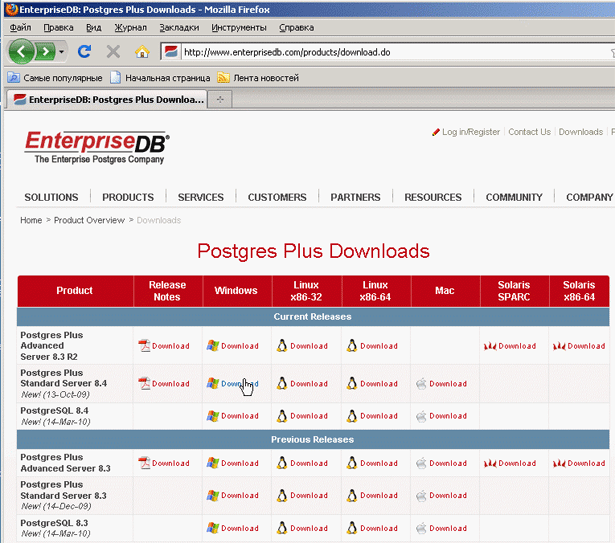Go to the Product Overview breadcrumb
Screen dimensions: 615x543
click(x=89, y=220)
